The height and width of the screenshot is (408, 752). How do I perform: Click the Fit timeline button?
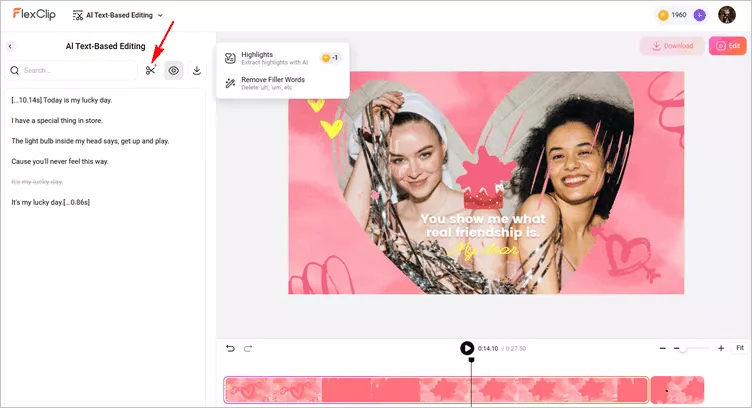coord(740,348)
